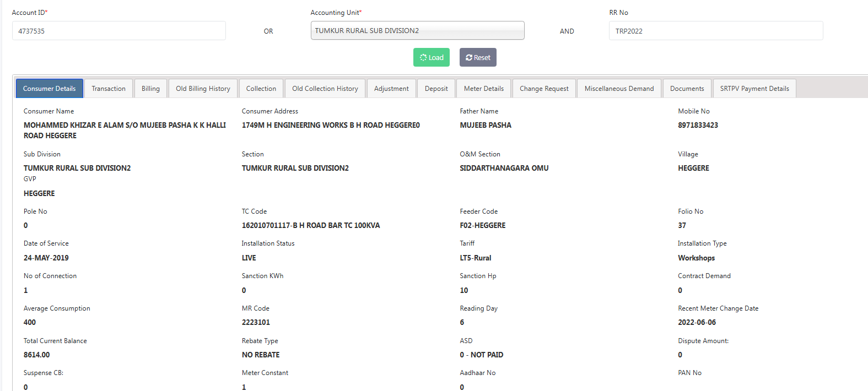View the SRTPV Payment Details tab
Screen dimensions: 868x391
click(x=754, y=89)
